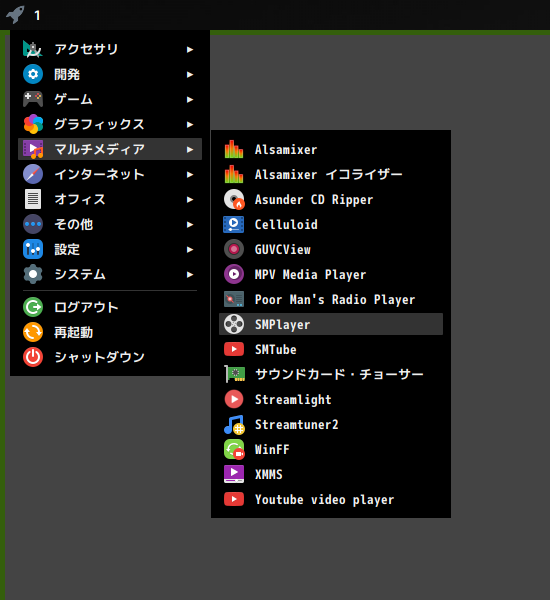550x600 pixels.
Task: Open MPV Media Player entry
Action: click(x=331, y=274)
